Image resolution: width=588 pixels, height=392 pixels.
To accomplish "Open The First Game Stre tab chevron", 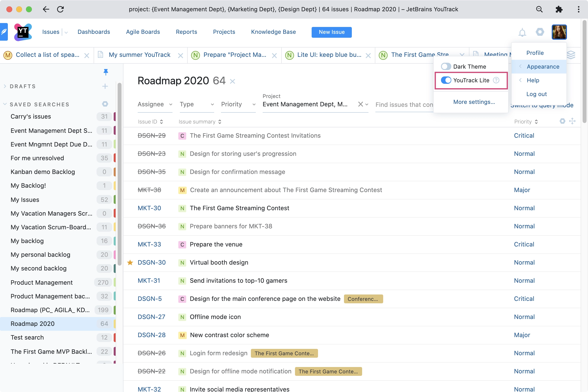I will [462, 55].
